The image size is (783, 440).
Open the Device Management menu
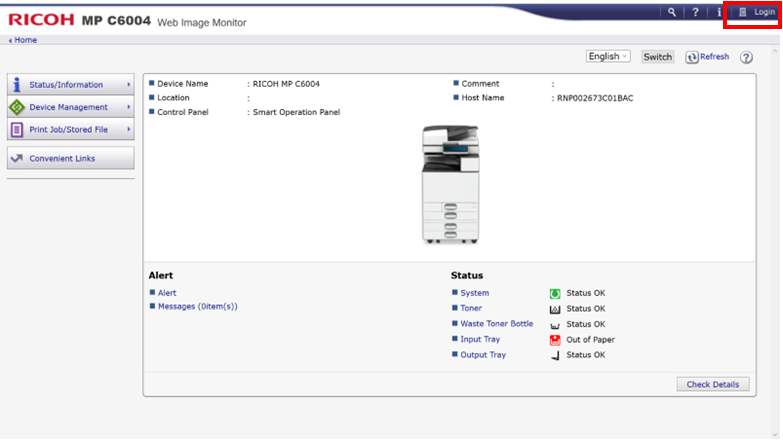pos(70,107)
